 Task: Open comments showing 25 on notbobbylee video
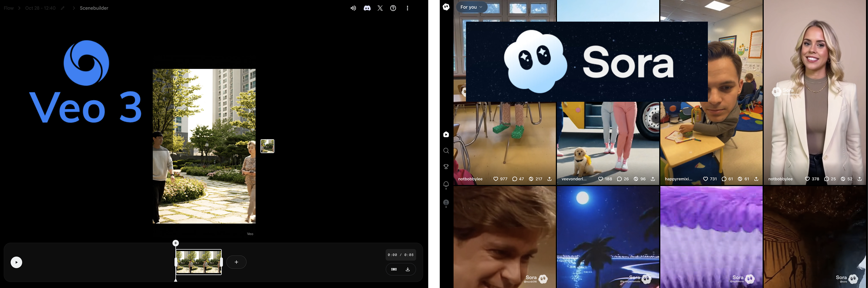[x=826, y=179]
